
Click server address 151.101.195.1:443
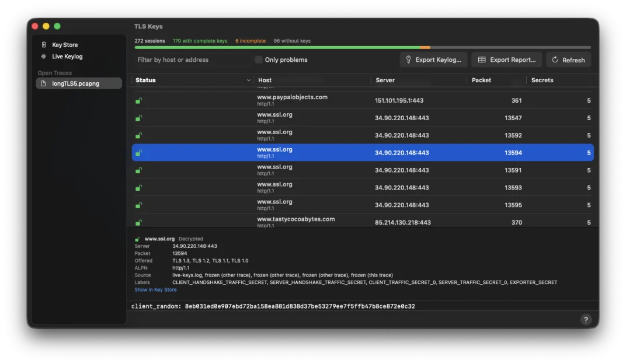click(x=399, y=100)
